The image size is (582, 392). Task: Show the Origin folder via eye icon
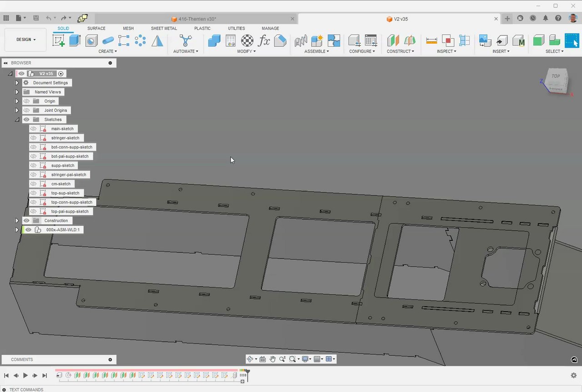[26, 101]
